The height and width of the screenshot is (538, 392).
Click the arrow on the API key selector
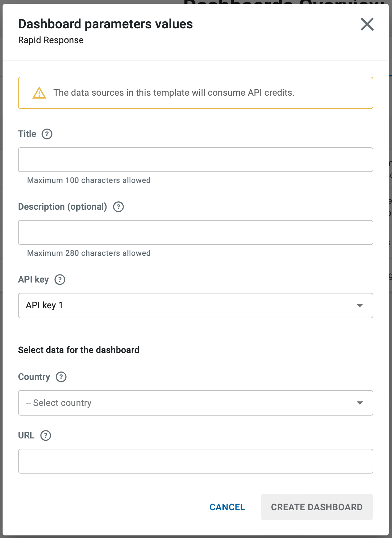click(x=360, y=305)
